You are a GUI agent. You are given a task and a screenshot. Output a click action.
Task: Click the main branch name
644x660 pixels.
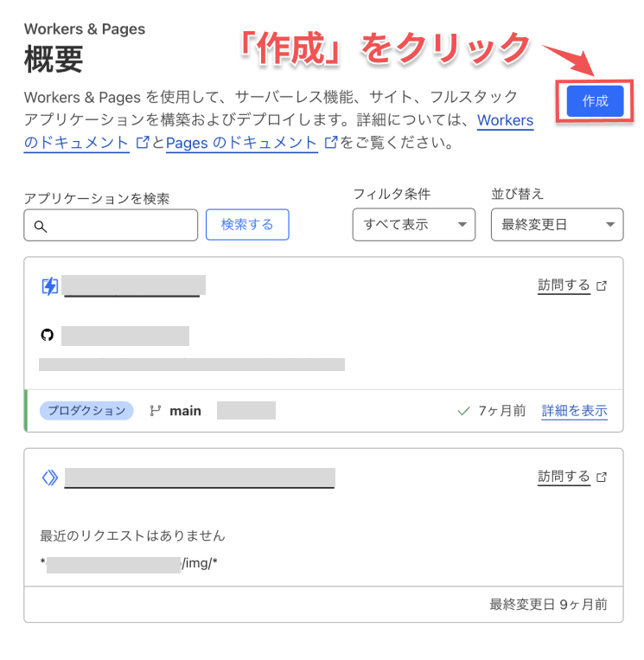tap(186, 411)
